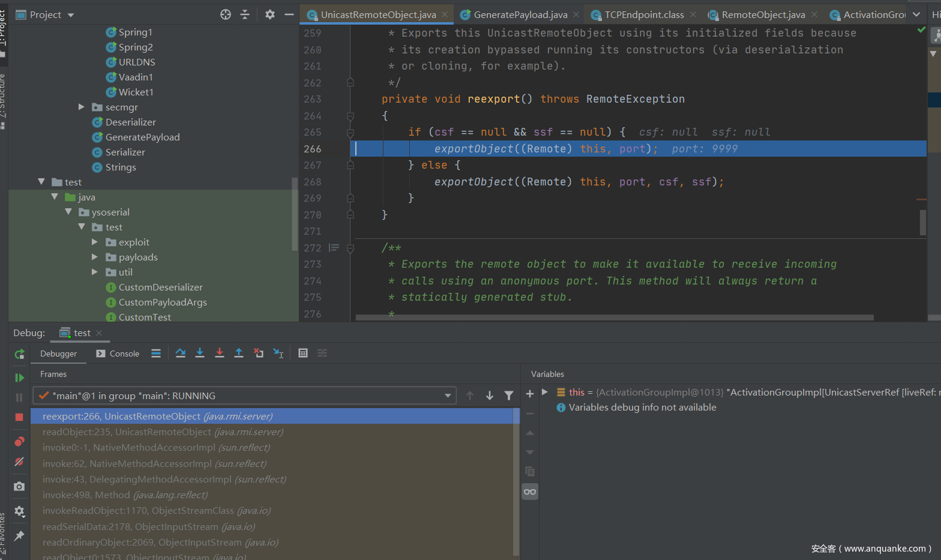Toggle the glasses watches-view button in Variables
The image size is (941, 560).
point(530,492)
